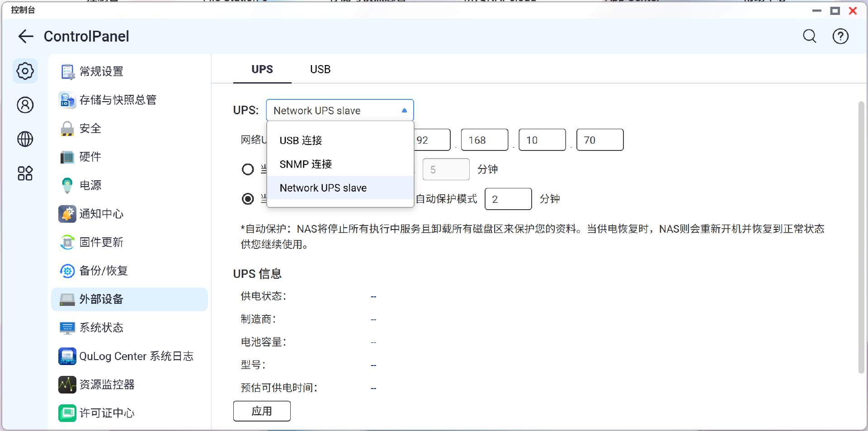Screen dimensions: 868x431
Task: Select the radio button beside the 5 分钟 field
Action: 248,169
